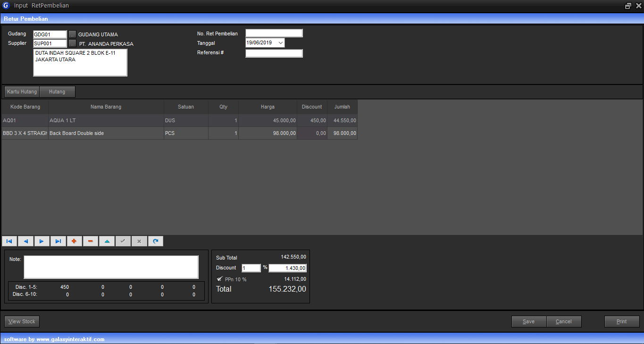Jump to last record in navigator
644x344 pixels.
(58, 241)
